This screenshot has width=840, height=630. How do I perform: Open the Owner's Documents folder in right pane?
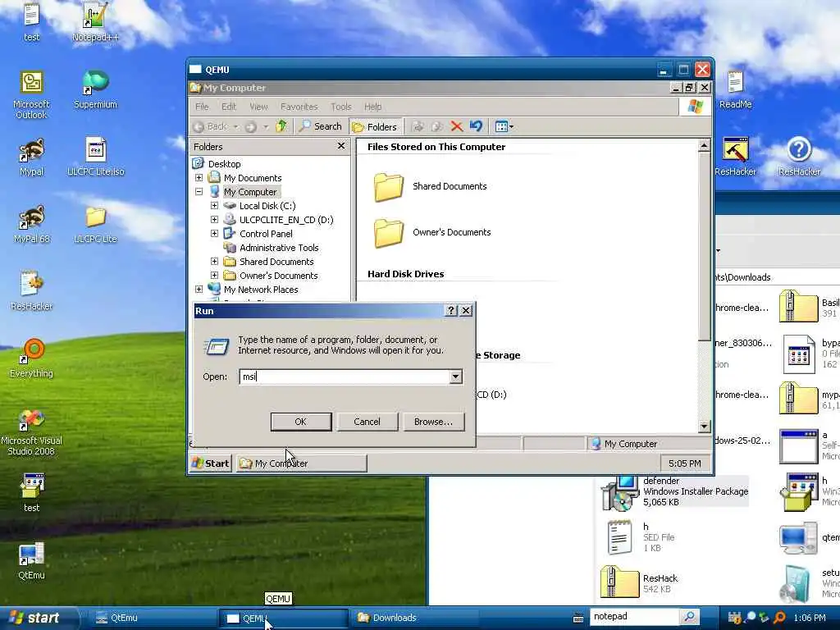pos(389,232)
